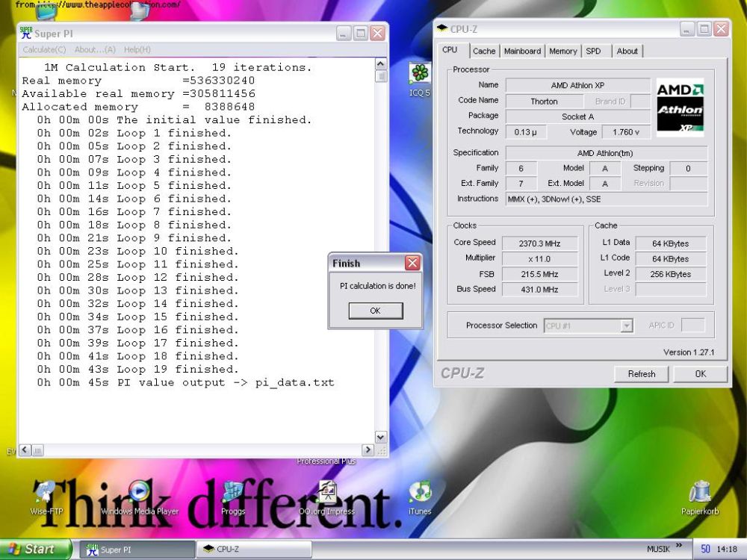Expand the MUSIK toolbar chevron
Image resolution: width=747 pixels, height=560 pixels.
pos(679,546)
